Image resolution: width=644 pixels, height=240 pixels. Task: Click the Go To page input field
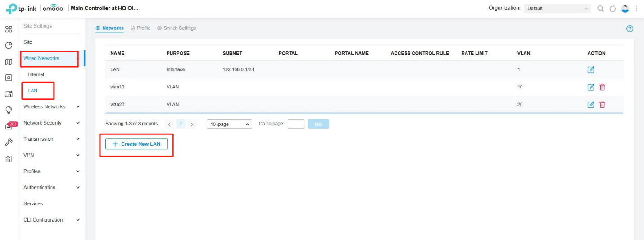[x=296, y=124]
